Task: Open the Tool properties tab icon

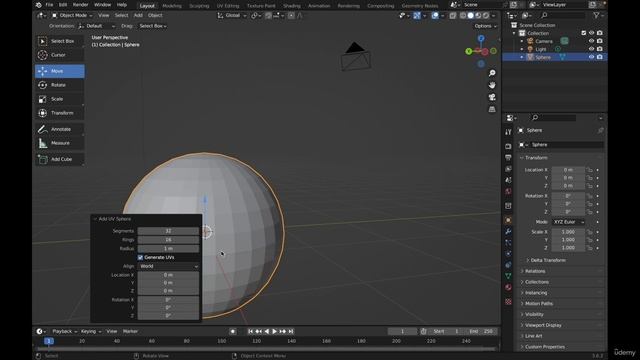Action: pos(508,132)
